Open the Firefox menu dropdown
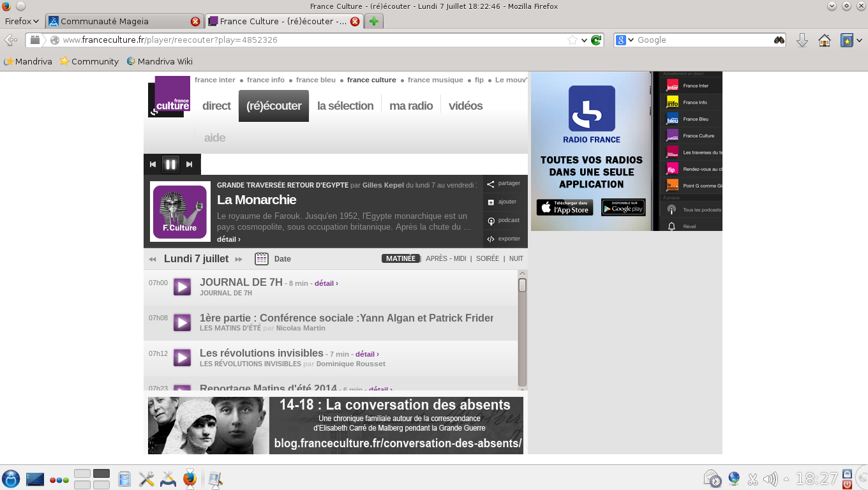868x490 pixels. coord(22,21)
